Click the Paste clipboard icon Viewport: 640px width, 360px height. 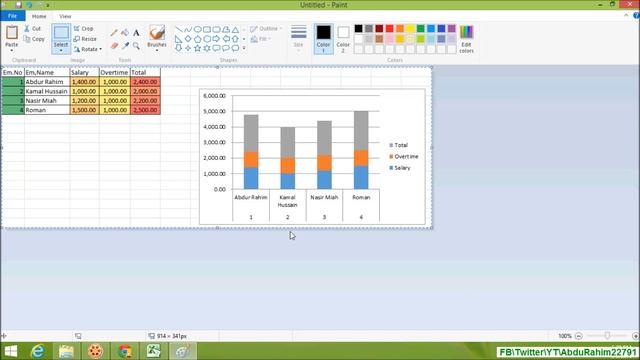(11, 33)
